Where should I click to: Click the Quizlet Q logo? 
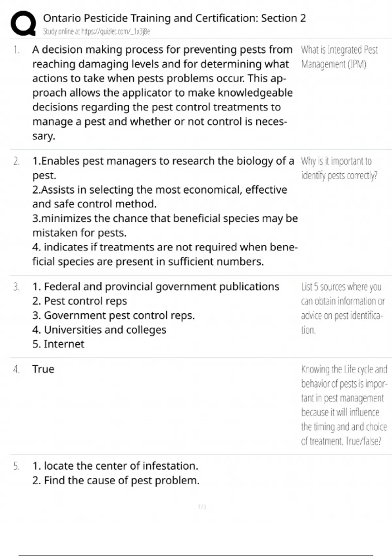point(23,23)
